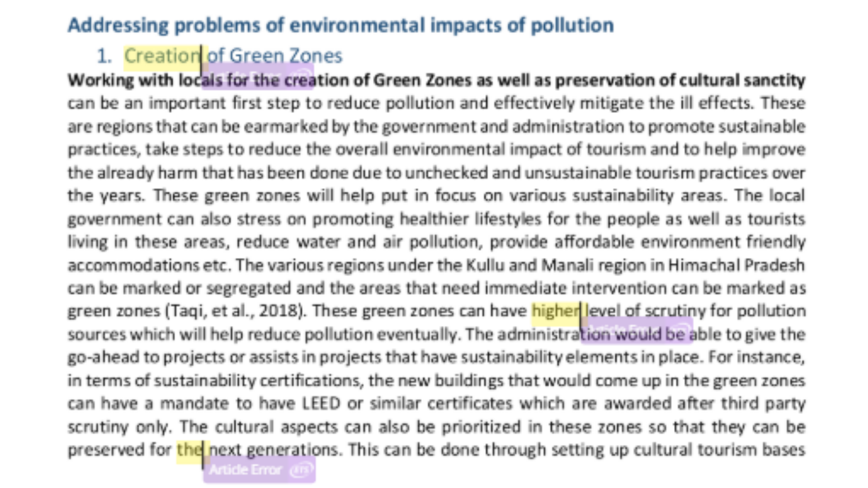Click the heading 'Addressing problems of environmental impacts of pollution'
Screen dimensions: 868x488
click(341, 25)
